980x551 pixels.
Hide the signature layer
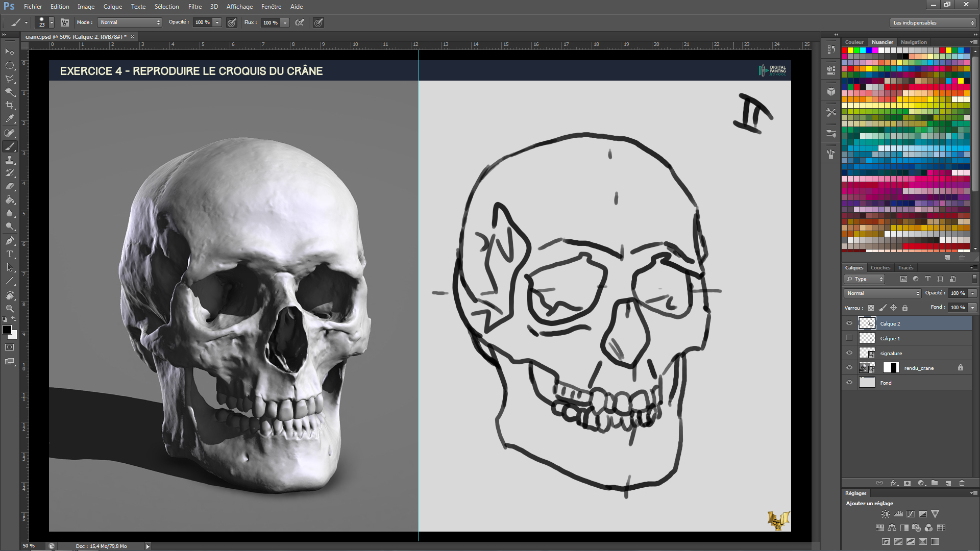tap(849, 353)
